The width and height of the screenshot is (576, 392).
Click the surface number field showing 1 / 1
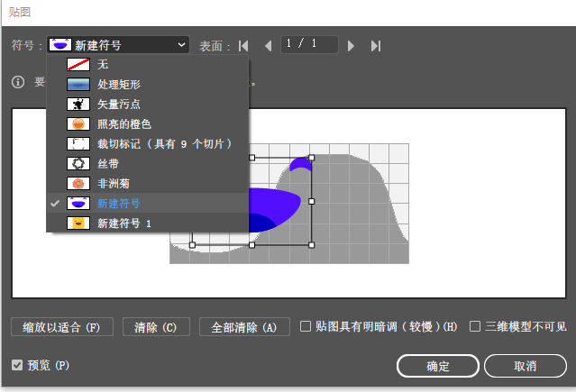click(309, 44)
